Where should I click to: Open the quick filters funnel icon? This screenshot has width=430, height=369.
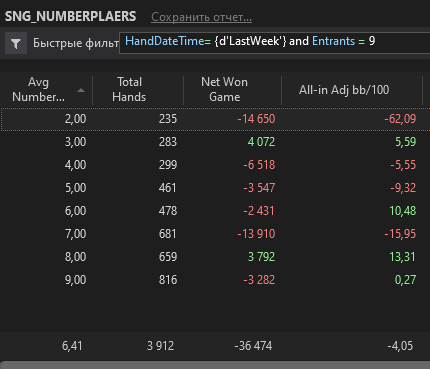point(16,43)
